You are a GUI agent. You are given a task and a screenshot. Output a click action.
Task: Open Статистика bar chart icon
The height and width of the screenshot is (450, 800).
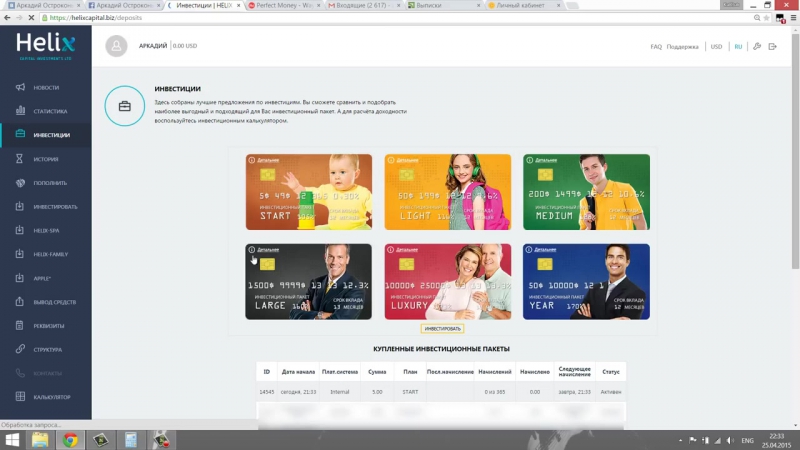tap(20, 110)
